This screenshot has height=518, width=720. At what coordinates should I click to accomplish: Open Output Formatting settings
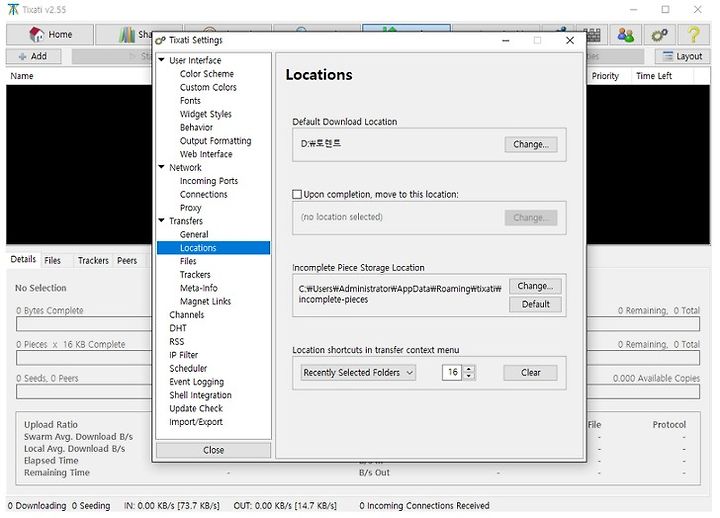tap(215, 141)
